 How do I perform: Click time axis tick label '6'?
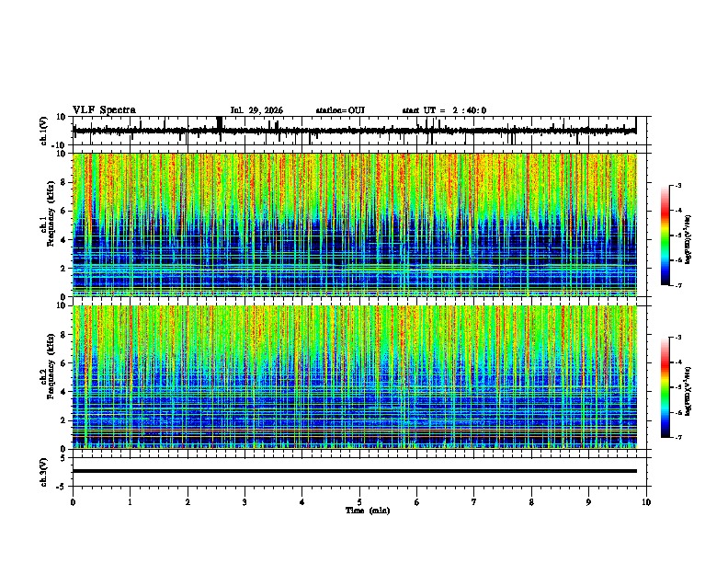(x=417, y=502)
